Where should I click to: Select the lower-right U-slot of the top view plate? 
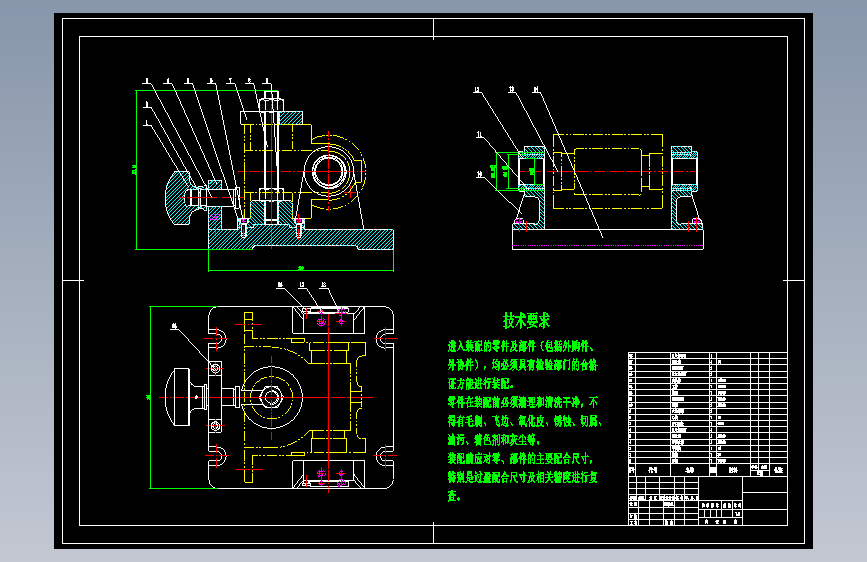pos(384,457)
